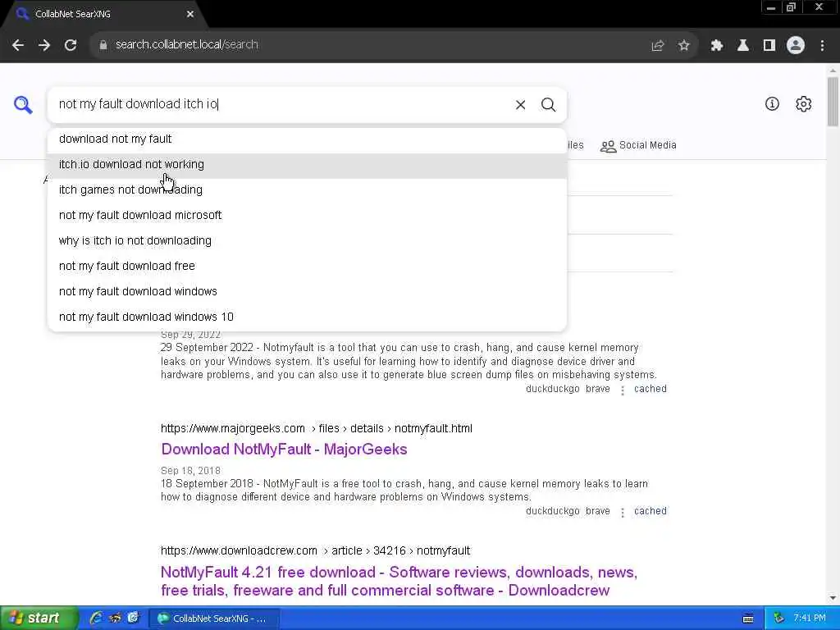Choose suggestion 'download not my fault'
This screenshot has width=840, height=630.
pyautogui.click(x=307, y=139)
